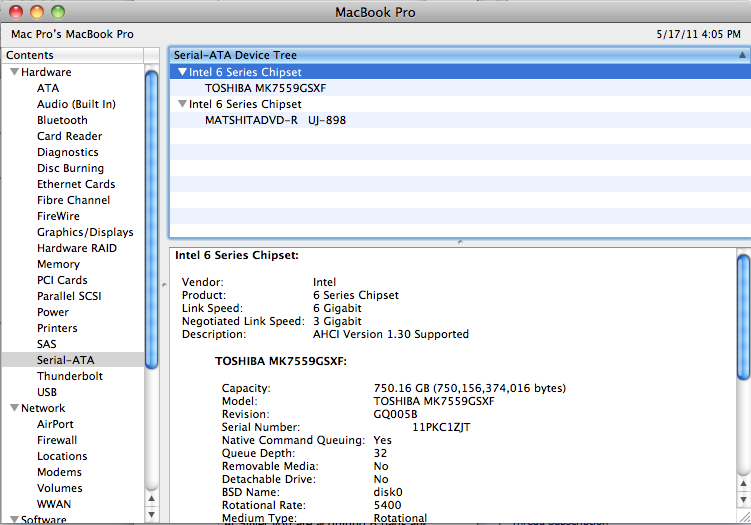Click the Intel 6 Series Chipset details heading
Viewport: 751px width, 525px height.
(x=237, y=255)
